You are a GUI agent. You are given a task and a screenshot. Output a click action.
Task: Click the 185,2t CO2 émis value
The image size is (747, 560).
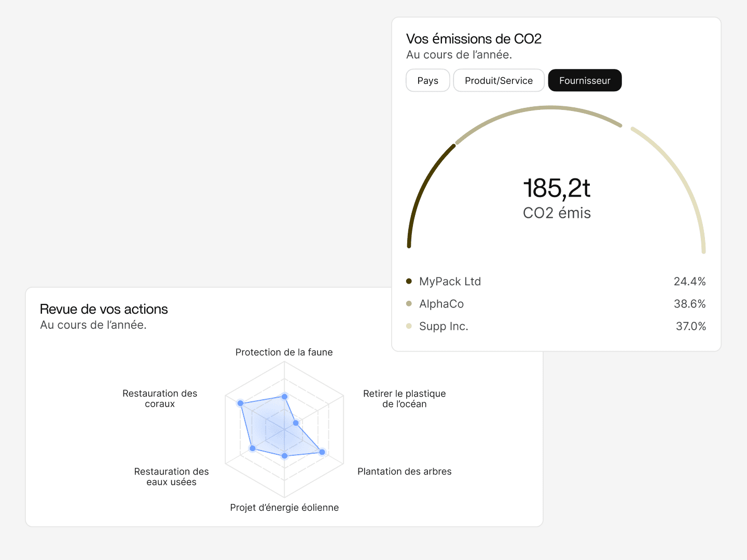(557, 188)
